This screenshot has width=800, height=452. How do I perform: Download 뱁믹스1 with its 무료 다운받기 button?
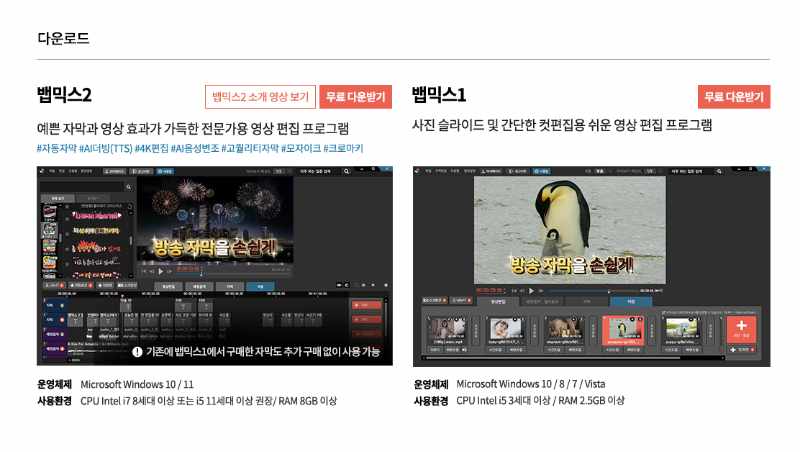tap(734, 96)
